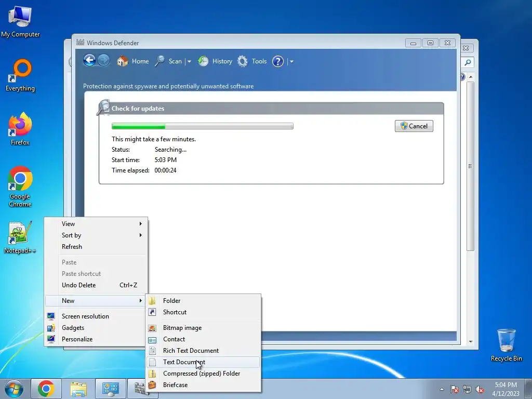The image size is (532, 399).
Task: Open the Control Panel taskbar button
Action: coord(111,389)
